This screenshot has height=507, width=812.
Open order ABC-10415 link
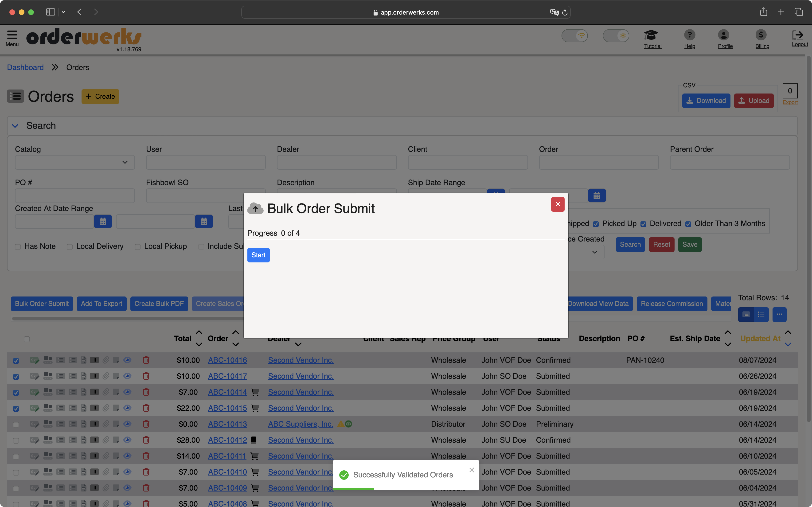click(x=227, y=408)
